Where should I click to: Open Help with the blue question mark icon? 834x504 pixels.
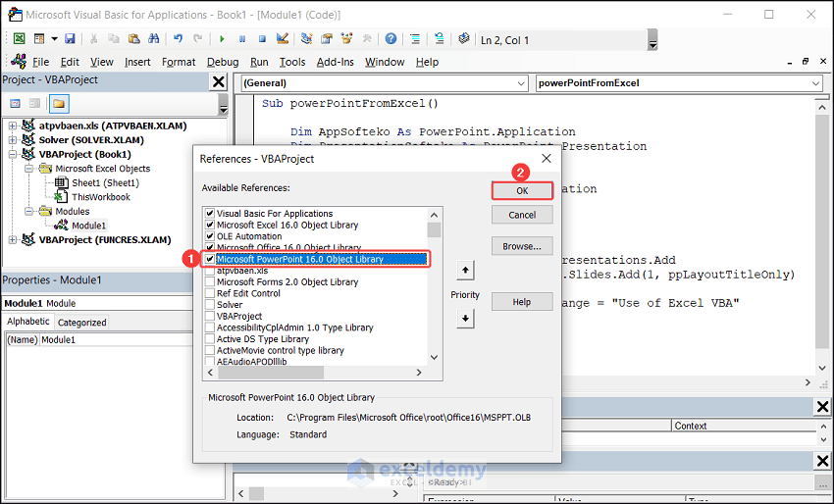click(x=391, y=39)
